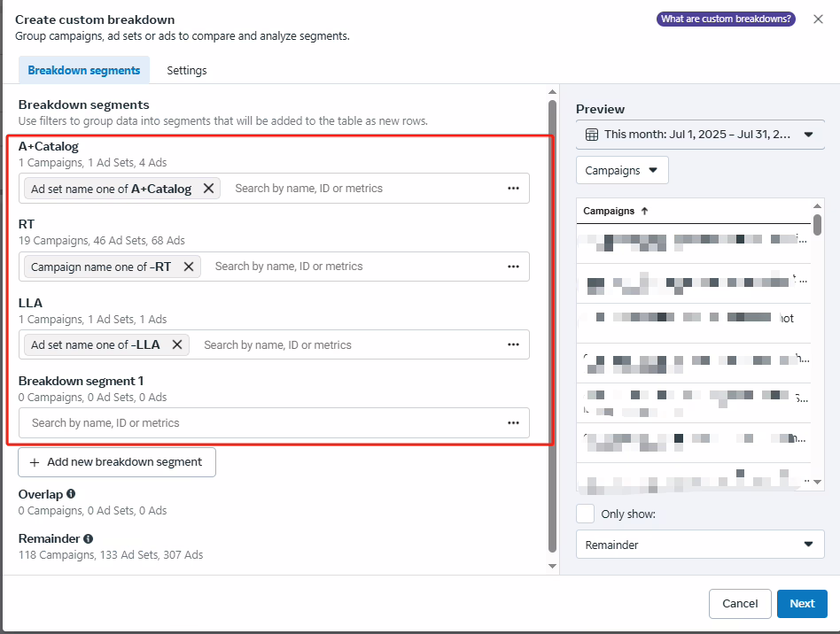This screenshot has width=840, height=634.
Task: Remove the A+Catalog filter chip
Action: (x=208, y=189)
